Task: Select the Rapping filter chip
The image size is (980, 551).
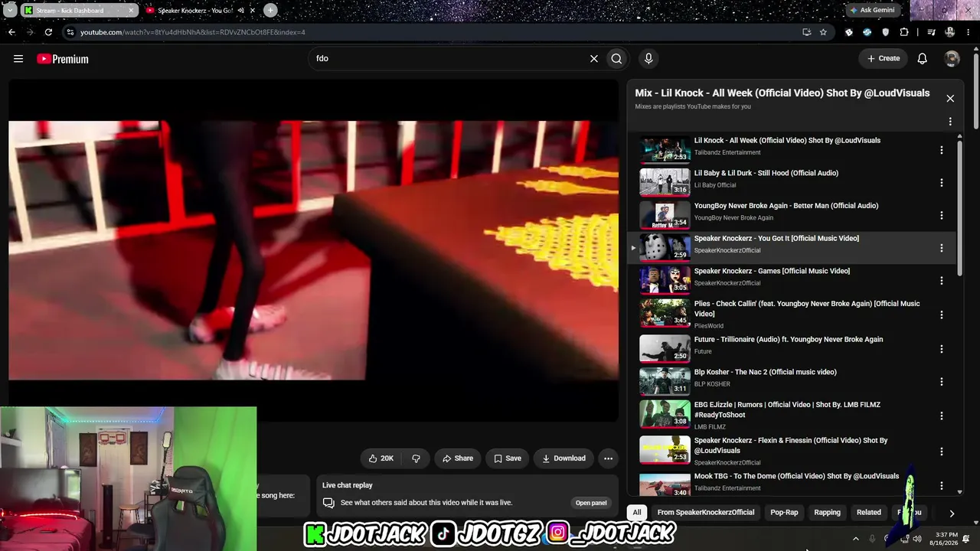Action: pos(827,513)
